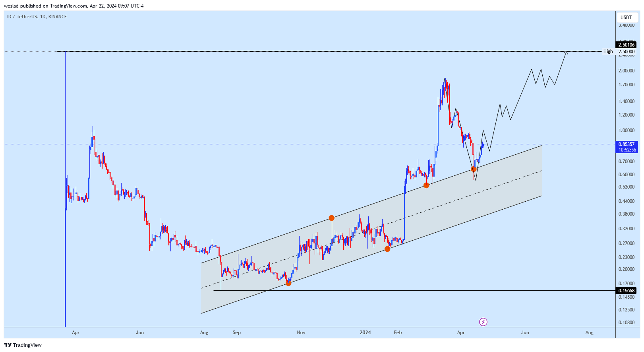The image size is (644, 352).
Task: Click the 0.60000 price axis label
Action: click(627, 175)
